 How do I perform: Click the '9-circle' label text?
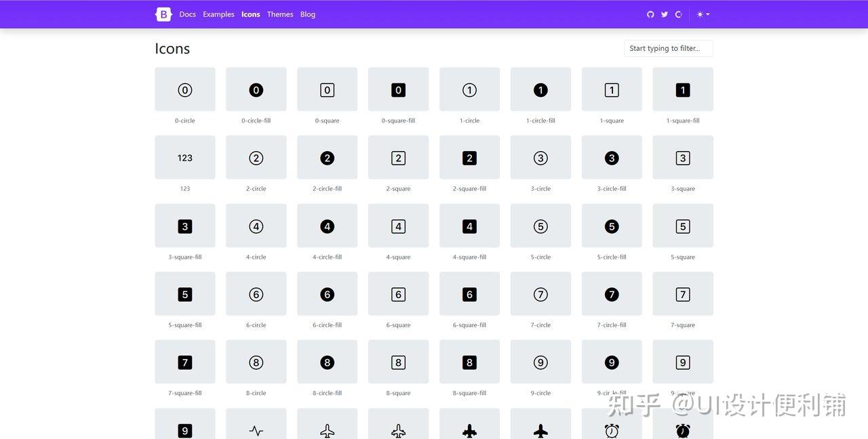coord(541,394)
